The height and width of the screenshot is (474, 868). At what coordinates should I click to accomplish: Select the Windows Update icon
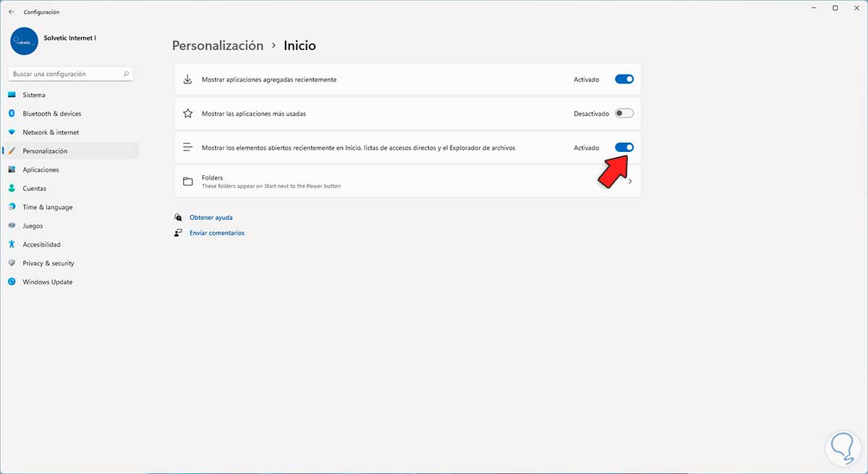click(x=12, y=282)
